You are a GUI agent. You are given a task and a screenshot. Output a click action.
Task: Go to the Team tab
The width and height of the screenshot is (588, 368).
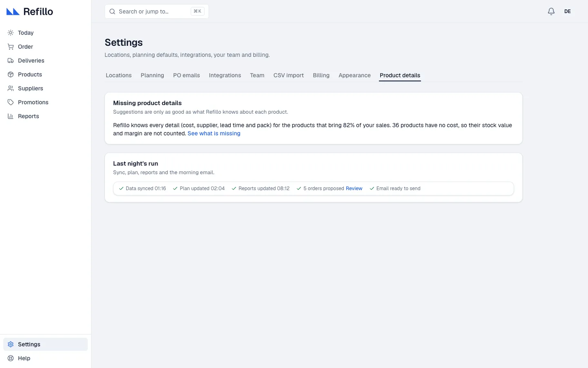(257, 75)
